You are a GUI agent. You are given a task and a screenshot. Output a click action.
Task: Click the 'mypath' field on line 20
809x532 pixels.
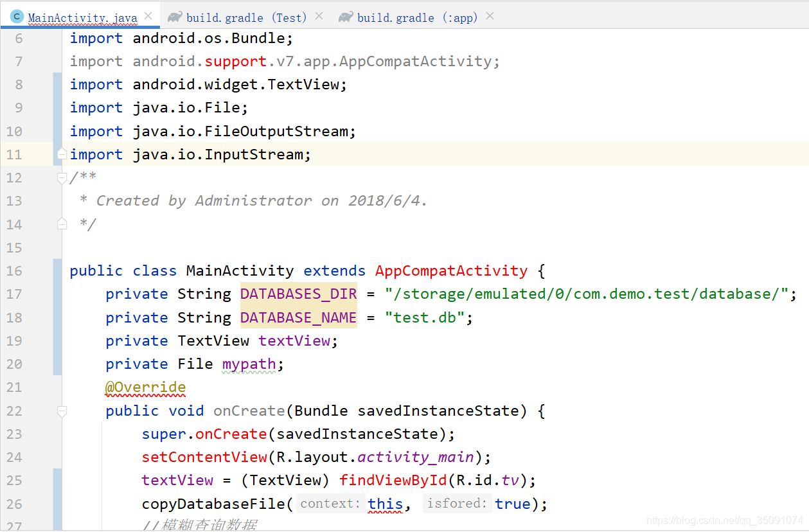[249, 364]
